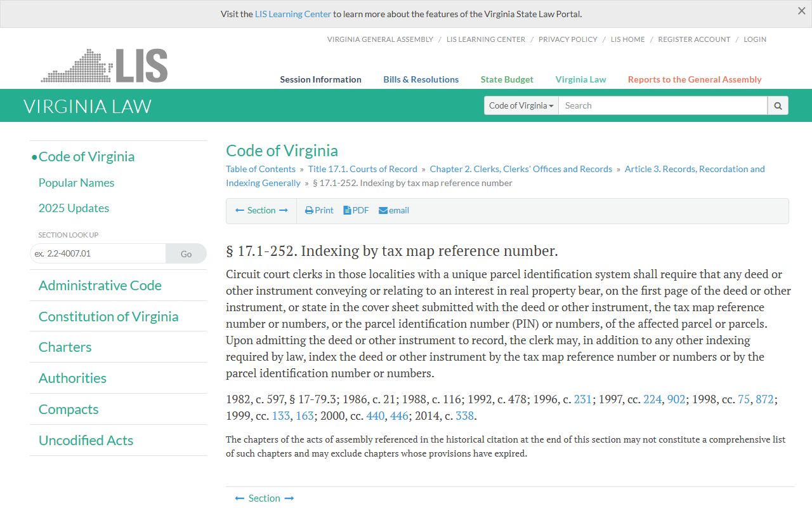Select Code of Virginia in sidebar
The width and height of the screenshot is (812, 508).
86,156
